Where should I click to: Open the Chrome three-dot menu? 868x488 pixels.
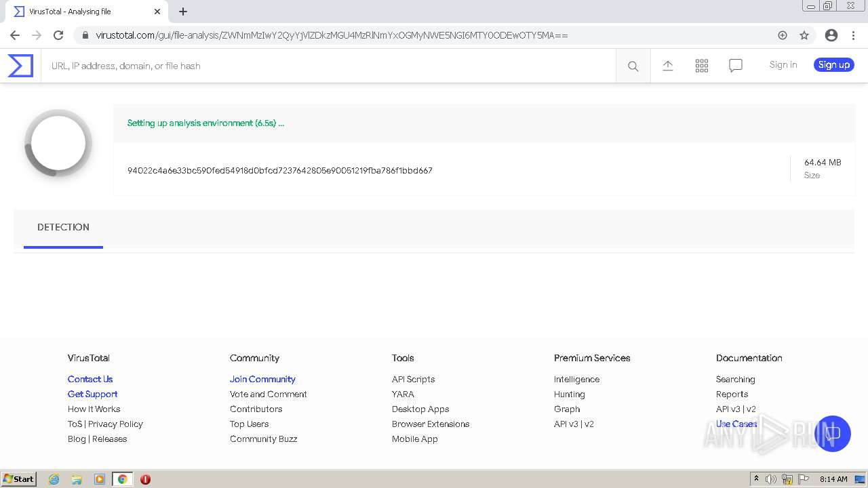tap(854, 35)
